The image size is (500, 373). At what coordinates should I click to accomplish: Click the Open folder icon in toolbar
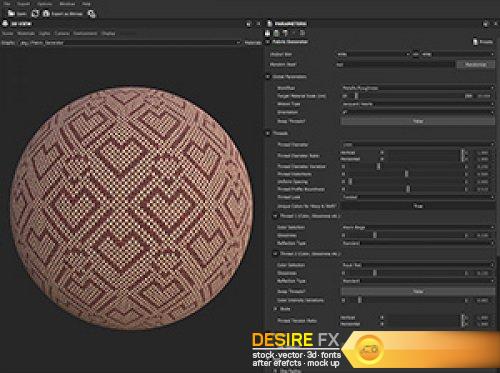11,13
